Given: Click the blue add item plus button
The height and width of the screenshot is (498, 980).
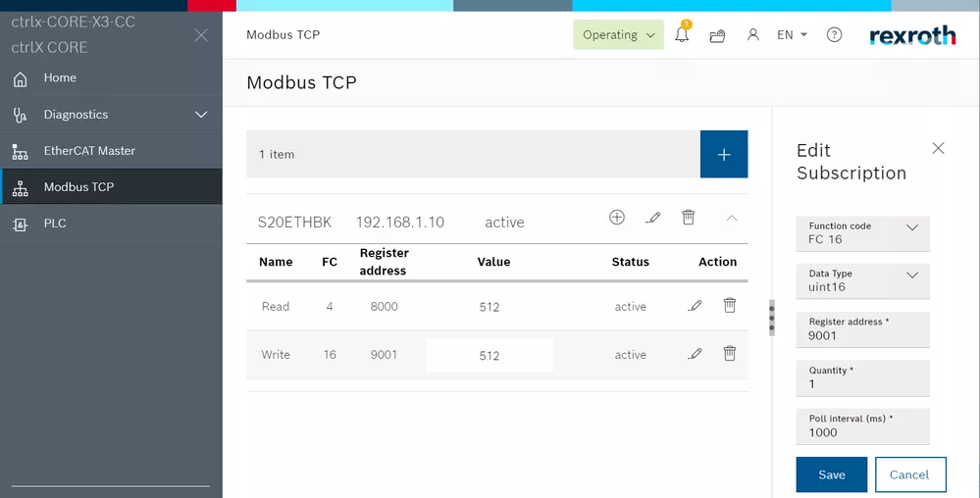Looking at the screenshot, I should click(x=724, y=155).
